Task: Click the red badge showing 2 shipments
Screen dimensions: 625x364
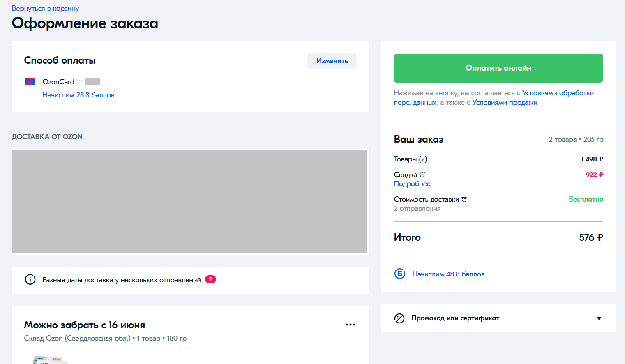Action: [x=210, y=279]
